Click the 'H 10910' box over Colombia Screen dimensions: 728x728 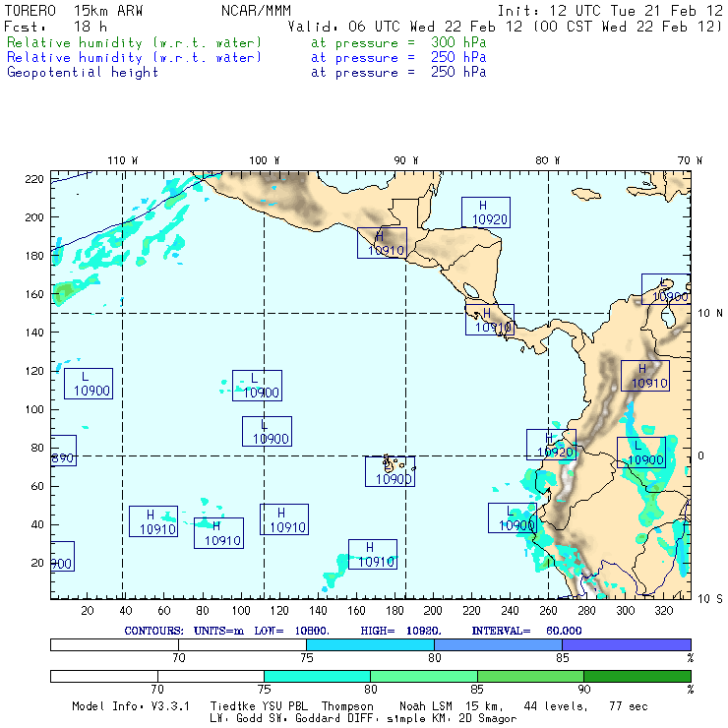coord(645,376)
